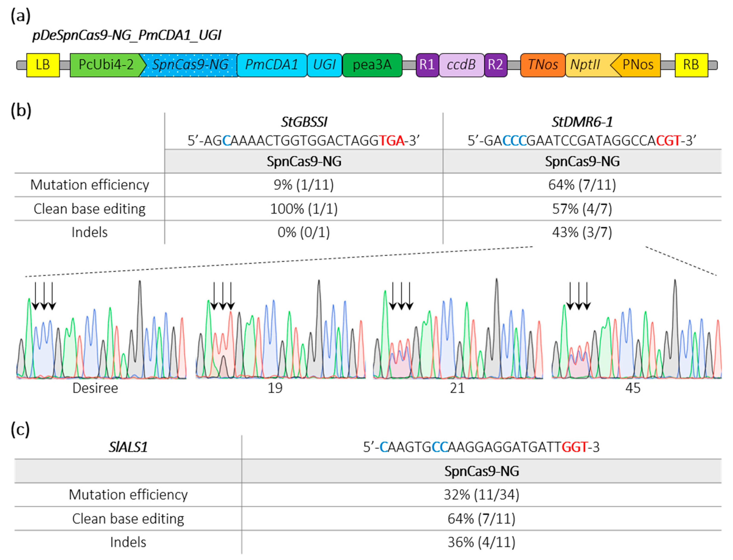733x560 pixels.
Task: Click the yellow LB border box
Action: tap(43, 65)
